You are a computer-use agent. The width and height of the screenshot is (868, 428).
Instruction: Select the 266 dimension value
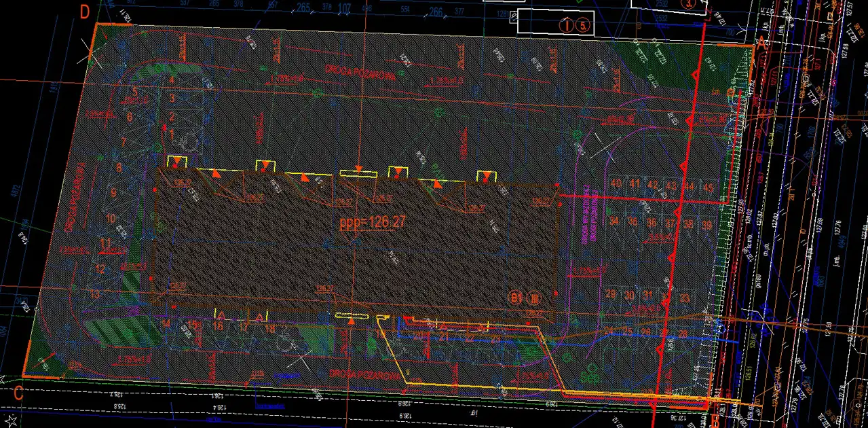pos(436,12)
